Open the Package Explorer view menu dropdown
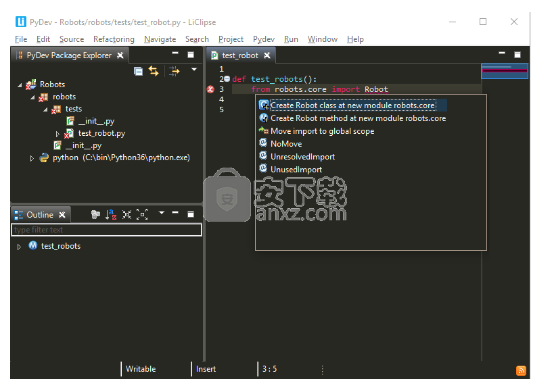Image resolution: width=552 pixels, height=392 pixels. click(x=194, y=69)
